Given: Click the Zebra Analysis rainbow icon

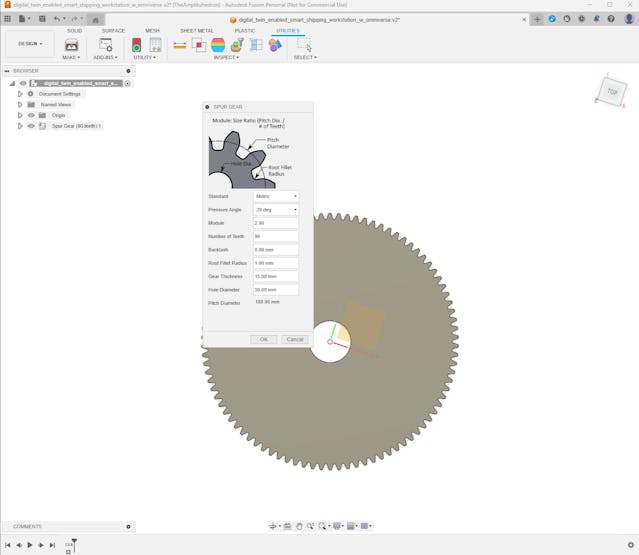Looking at the screenshot, I should [x=218, y=45].
